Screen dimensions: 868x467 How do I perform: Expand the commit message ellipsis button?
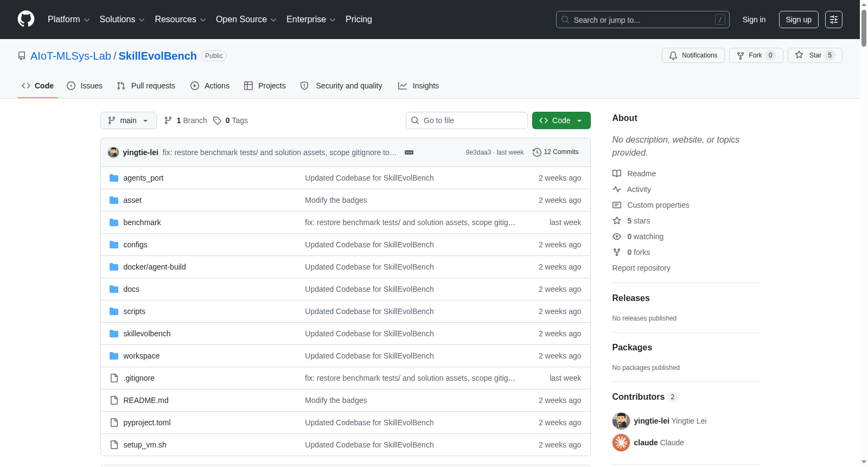(409, 152)
